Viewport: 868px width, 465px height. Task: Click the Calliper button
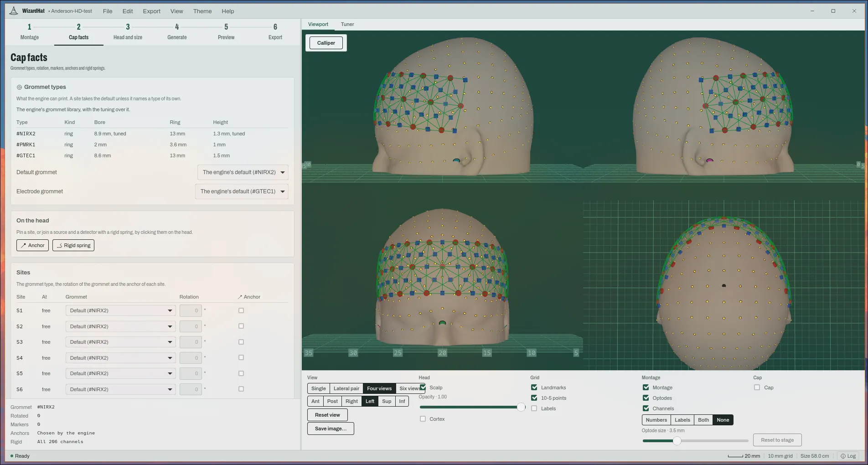click(x=326, y=43)
